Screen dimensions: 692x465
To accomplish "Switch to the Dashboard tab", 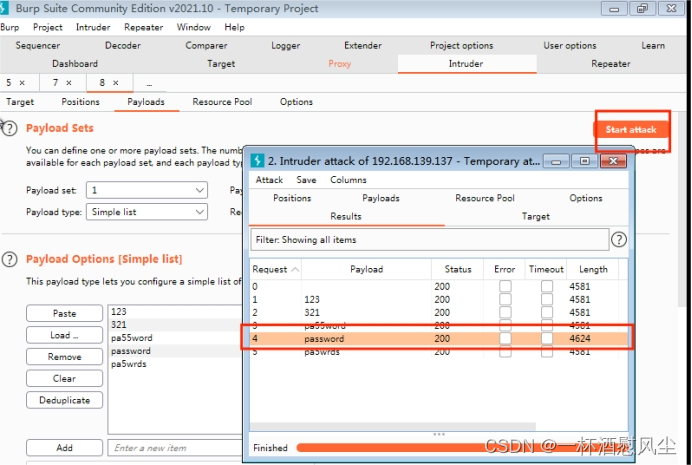I will click(75, 64).
